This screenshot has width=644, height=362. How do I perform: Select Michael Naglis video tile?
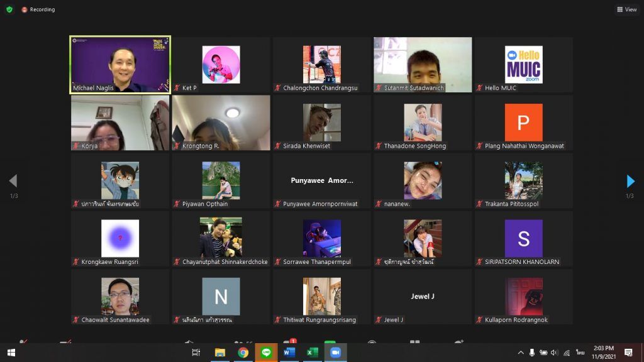119,65
